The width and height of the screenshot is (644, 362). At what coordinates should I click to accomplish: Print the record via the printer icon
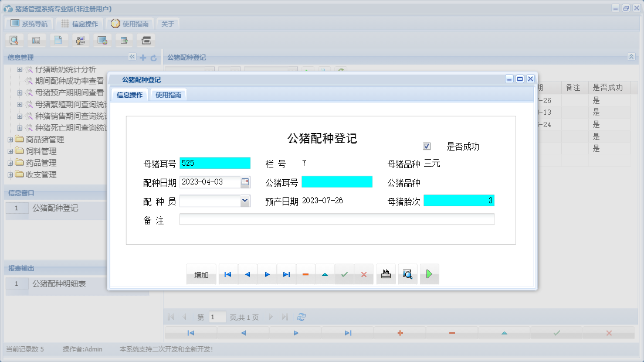385,274
